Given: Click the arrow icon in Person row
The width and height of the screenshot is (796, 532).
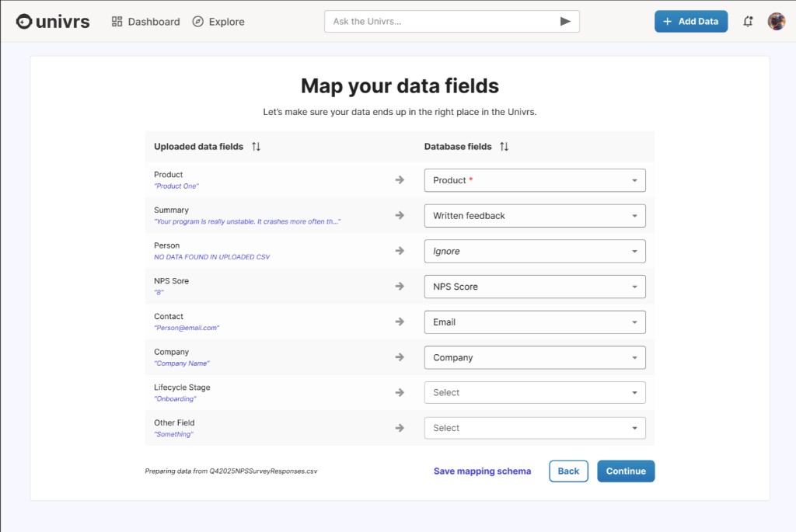Looking at the screenshot, I should (400, 251).
